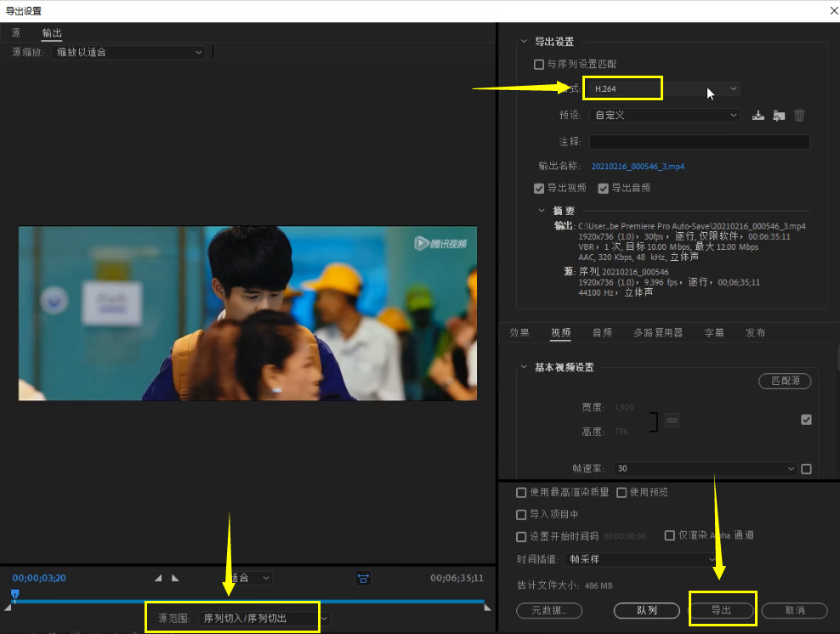Click the comments input field

[x=699, y=142]
